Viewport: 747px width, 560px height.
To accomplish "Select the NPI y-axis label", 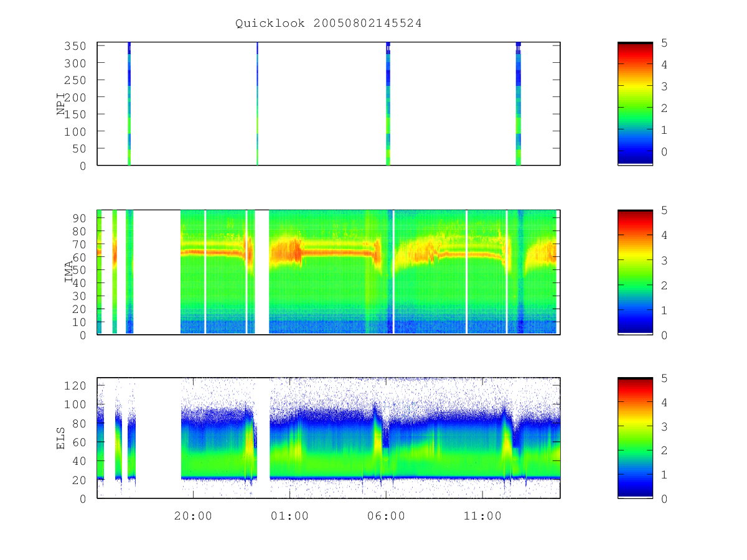I will [62, 104].
